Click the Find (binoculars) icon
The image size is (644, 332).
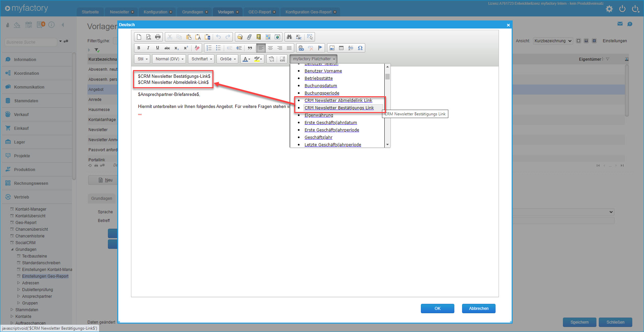coord(289,37)
